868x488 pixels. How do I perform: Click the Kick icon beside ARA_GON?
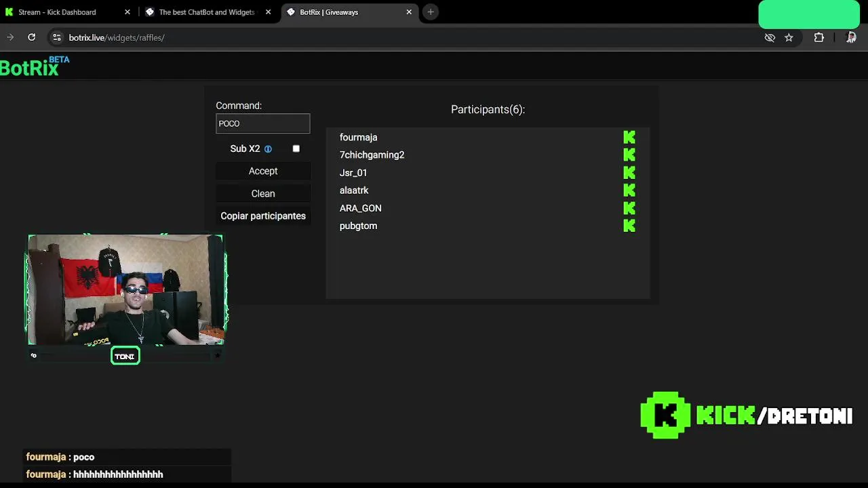[x=629, y=208]
